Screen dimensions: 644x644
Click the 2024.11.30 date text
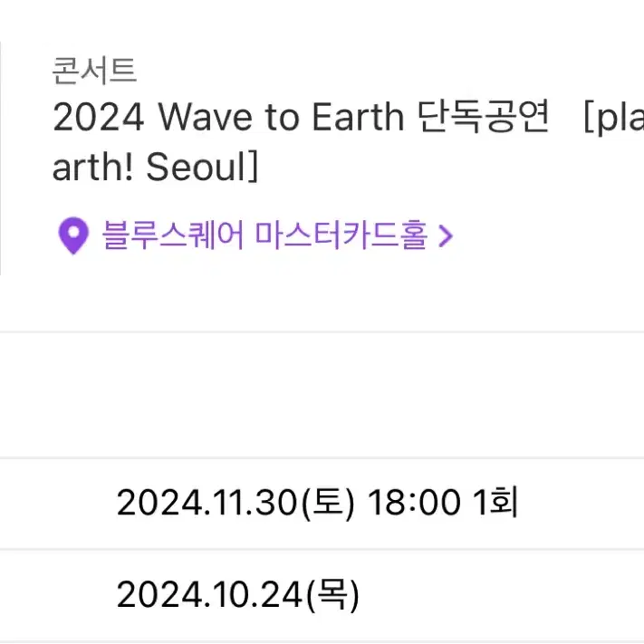tap(207, 503)
